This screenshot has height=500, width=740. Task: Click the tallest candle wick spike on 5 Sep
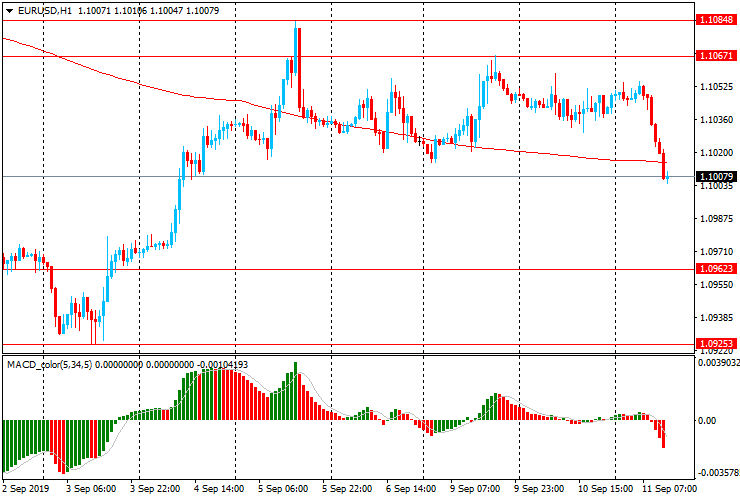(297, 32)
